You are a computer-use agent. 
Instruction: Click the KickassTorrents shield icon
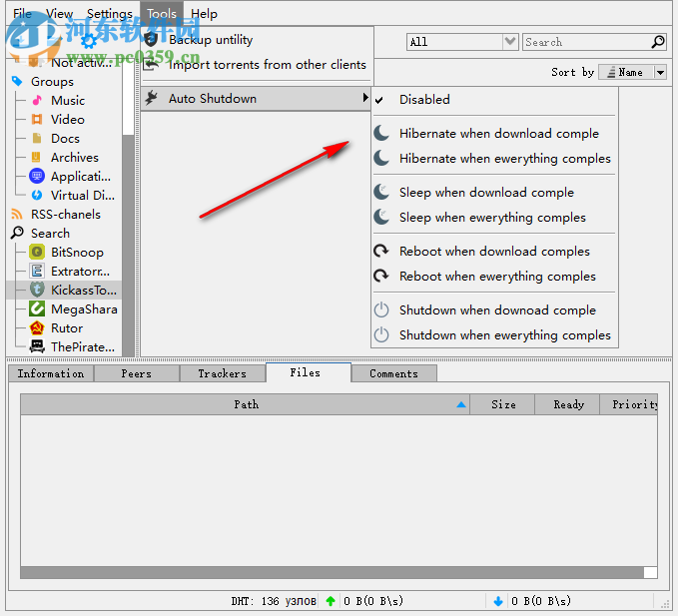coord(37,290)
